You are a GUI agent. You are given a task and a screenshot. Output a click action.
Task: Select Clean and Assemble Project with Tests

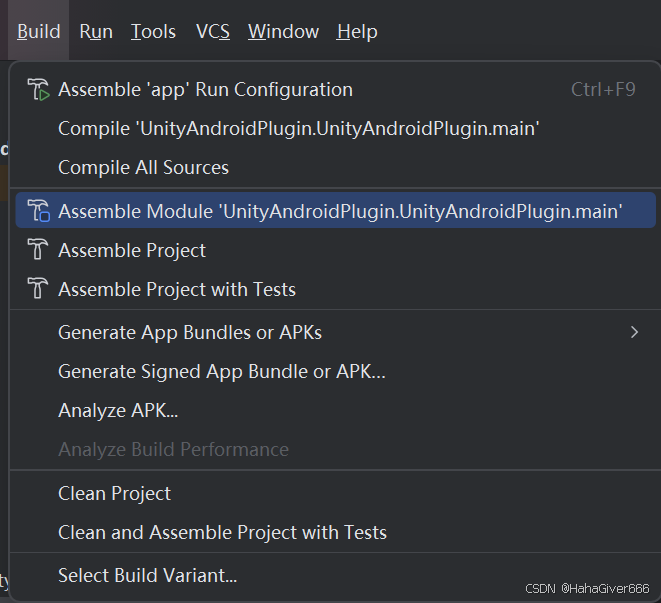[x=336, y=532]
